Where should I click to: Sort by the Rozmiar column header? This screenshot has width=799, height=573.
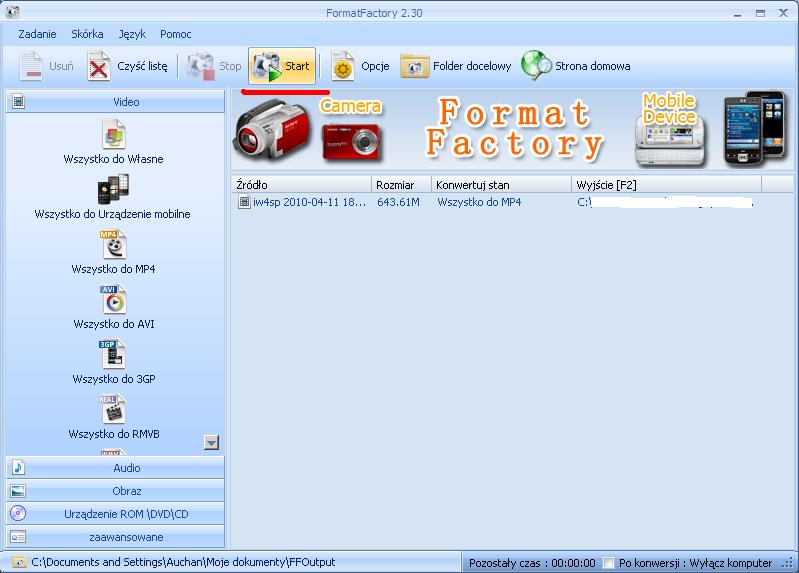point(402,185)
